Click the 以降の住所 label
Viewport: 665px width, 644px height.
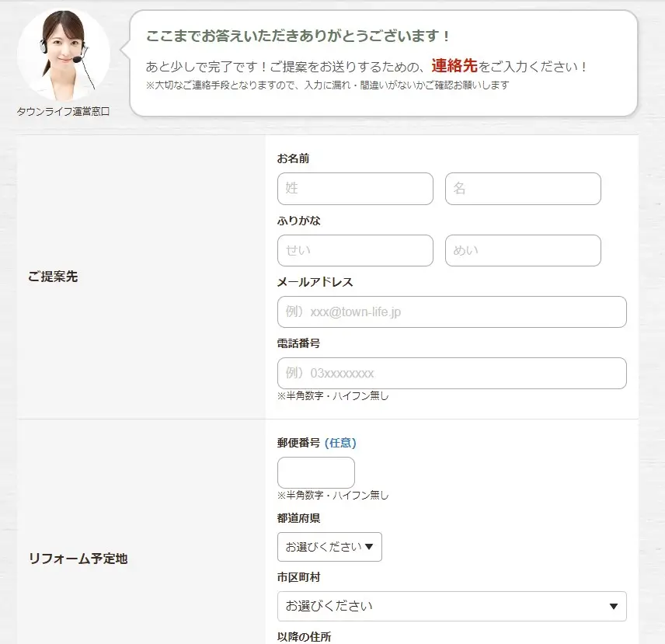point(304,637)
